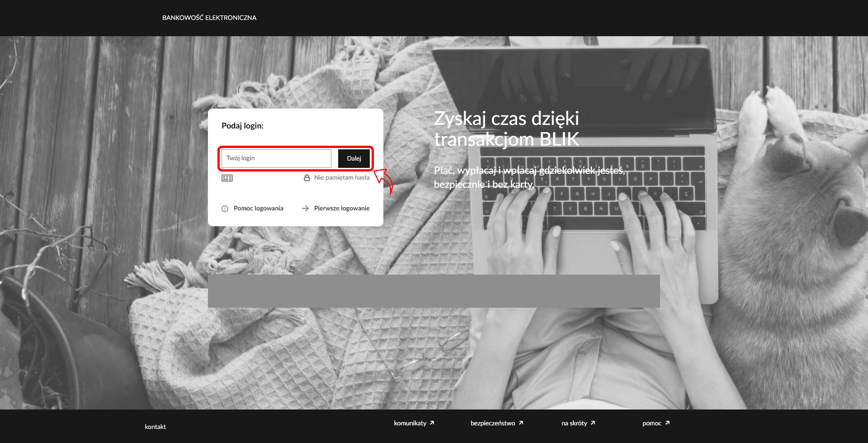
Task: Click the padlock icon beside forgotten password
Action: click(307, 178)
